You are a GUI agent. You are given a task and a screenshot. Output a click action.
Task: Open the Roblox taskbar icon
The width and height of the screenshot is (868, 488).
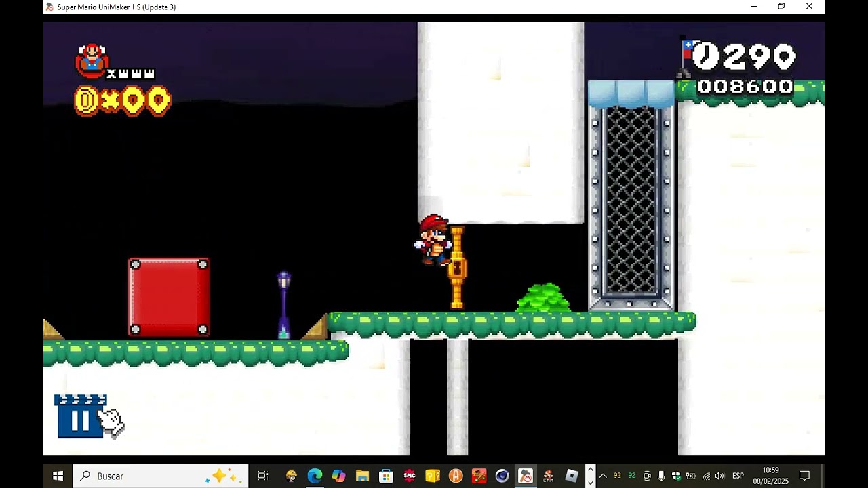[x=572, y=476]
